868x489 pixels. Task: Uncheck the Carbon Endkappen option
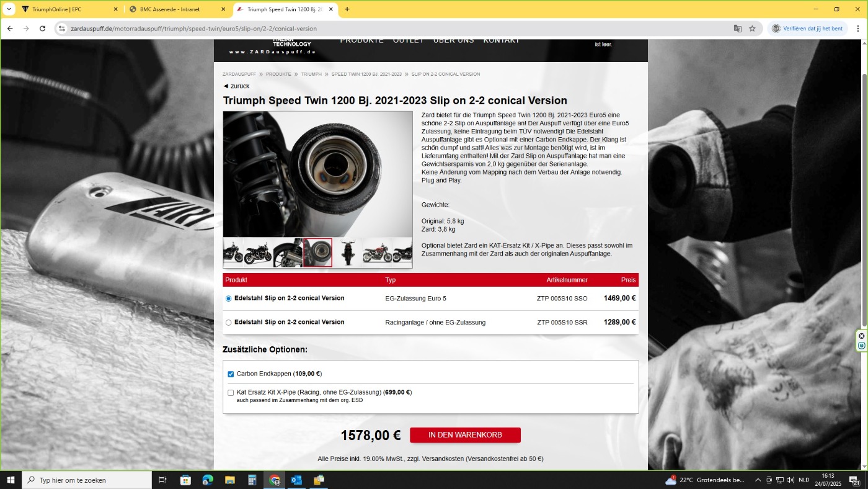231,374
